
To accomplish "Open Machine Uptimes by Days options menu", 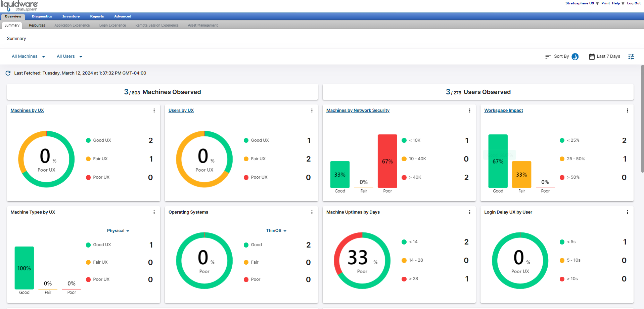I will tap(470, 212).
